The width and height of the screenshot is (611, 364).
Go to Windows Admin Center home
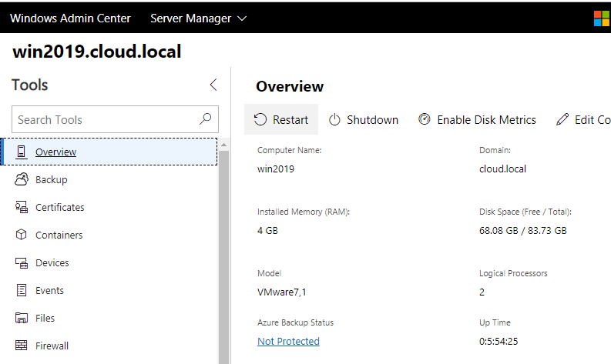(70, 18)
